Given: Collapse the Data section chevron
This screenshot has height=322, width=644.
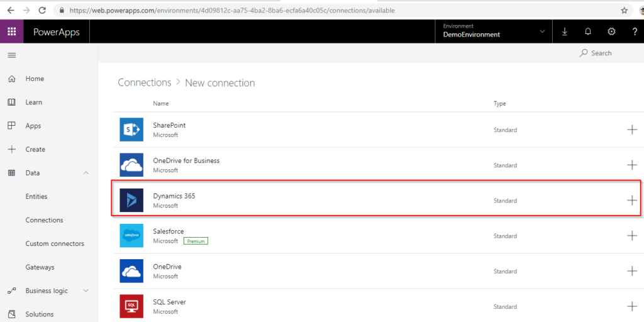Looking at the screenshot, I should point(86,173).
